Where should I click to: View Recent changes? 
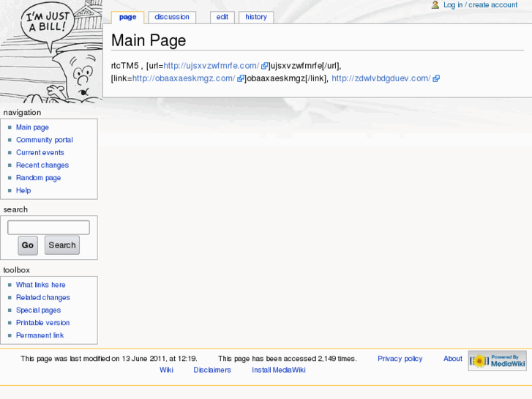42,165
